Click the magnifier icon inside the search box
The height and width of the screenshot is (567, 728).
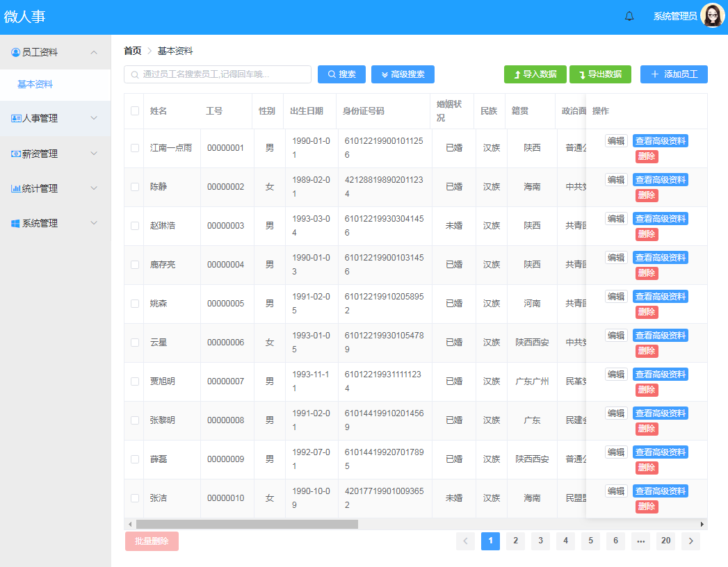coord(136,74)
